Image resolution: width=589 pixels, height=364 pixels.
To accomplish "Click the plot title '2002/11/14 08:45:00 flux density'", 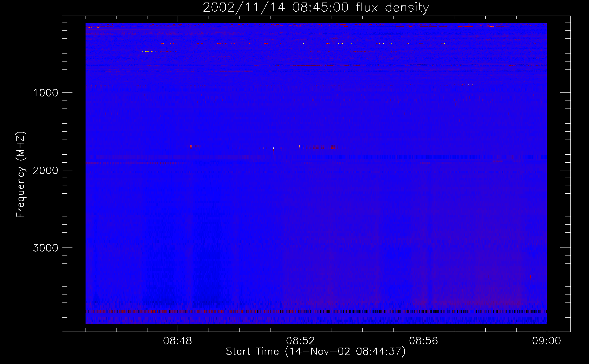I will tap(316, 8).
